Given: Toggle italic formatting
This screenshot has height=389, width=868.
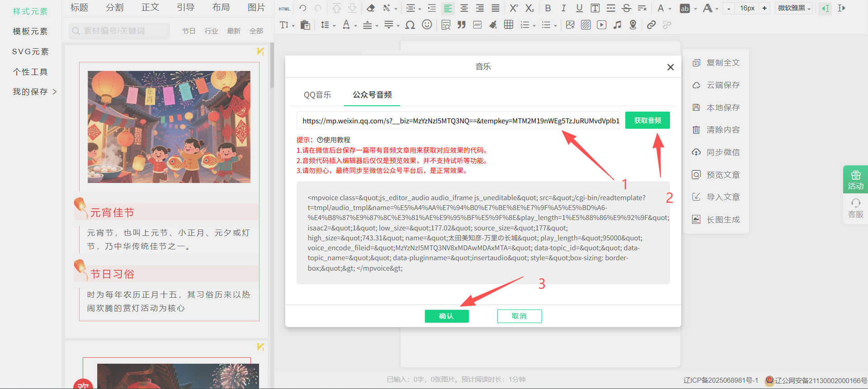Looking at the screenshot, I should [563, 8].
